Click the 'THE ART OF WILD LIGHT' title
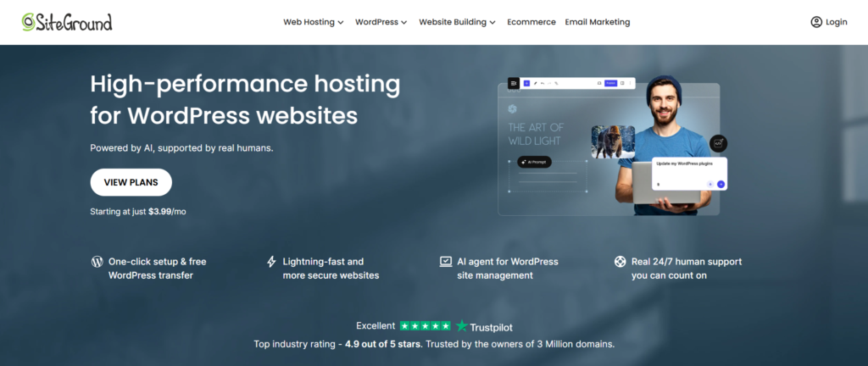The height and width of the screenshot is (366, 868). point(536,135)
